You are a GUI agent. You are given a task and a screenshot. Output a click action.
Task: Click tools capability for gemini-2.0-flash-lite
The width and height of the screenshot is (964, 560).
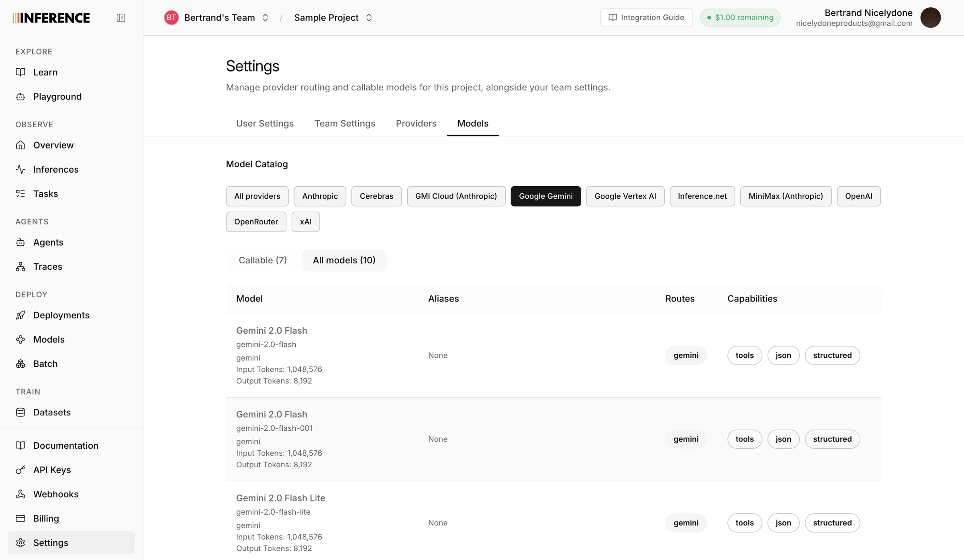click(x=744, y=523)
